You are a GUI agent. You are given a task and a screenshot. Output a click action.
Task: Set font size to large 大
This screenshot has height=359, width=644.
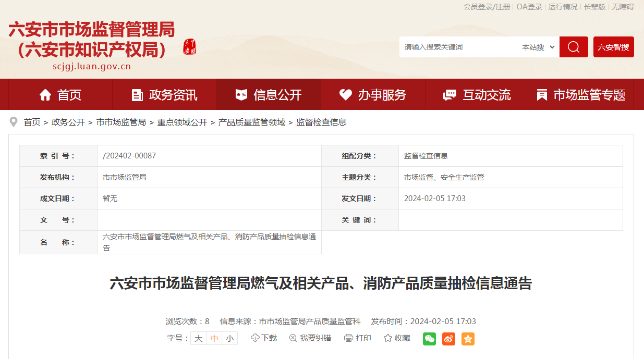(199, 338)
